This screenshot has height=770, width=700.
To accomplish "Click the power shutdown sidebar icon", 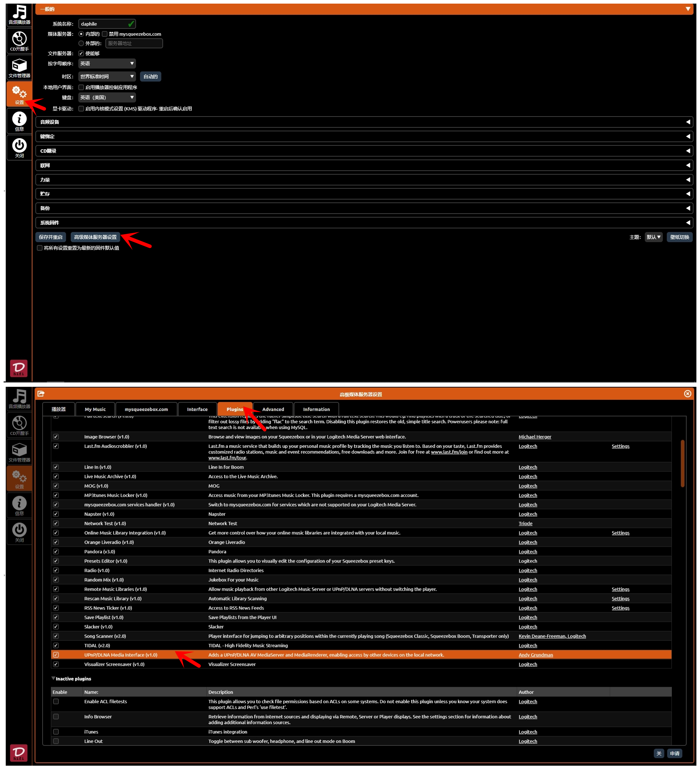I will (19, 148).
